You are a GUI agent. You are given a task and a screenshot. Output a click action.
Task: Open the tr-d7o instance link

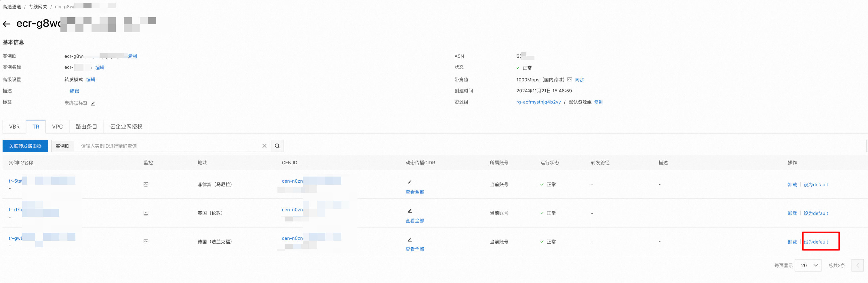tap(15, 210)
